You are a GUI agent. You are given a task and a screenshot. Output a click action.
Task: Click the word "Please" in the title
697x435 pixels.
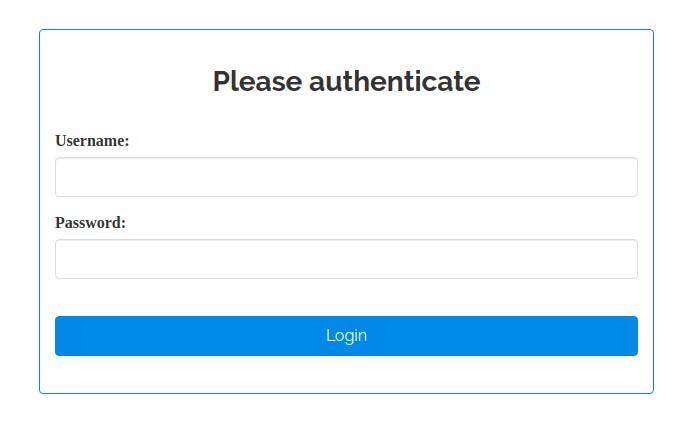click(x=257, y=81)
